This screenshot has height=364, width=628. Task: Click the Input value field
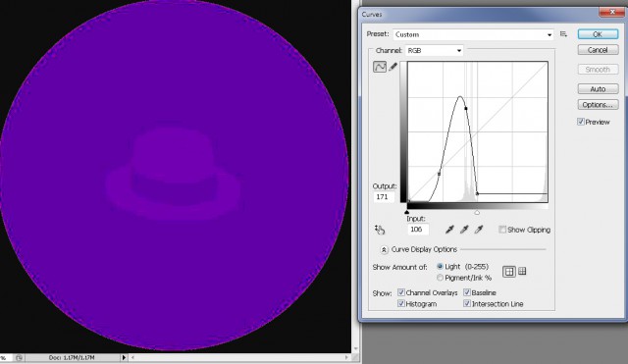point(417,230)
